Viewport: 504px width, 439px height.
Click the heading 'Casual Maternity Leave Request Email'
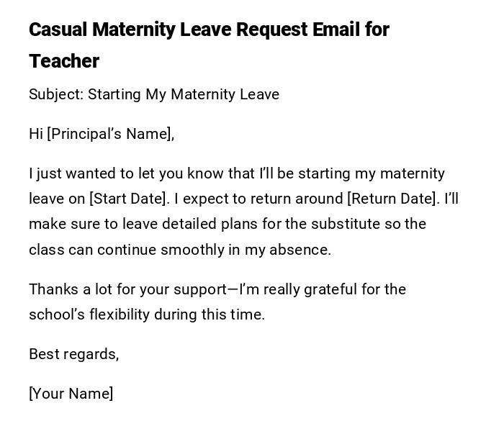209,30
